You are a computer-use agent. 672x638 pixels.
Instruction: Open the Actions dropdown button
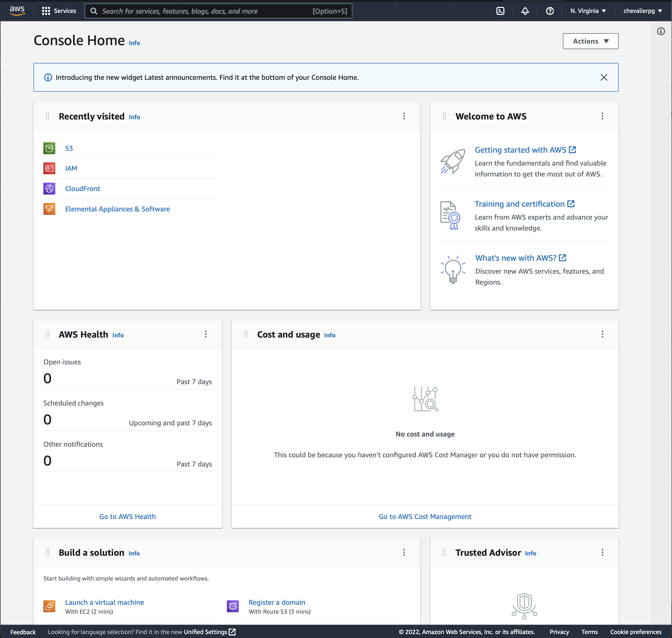click(590, 41)
